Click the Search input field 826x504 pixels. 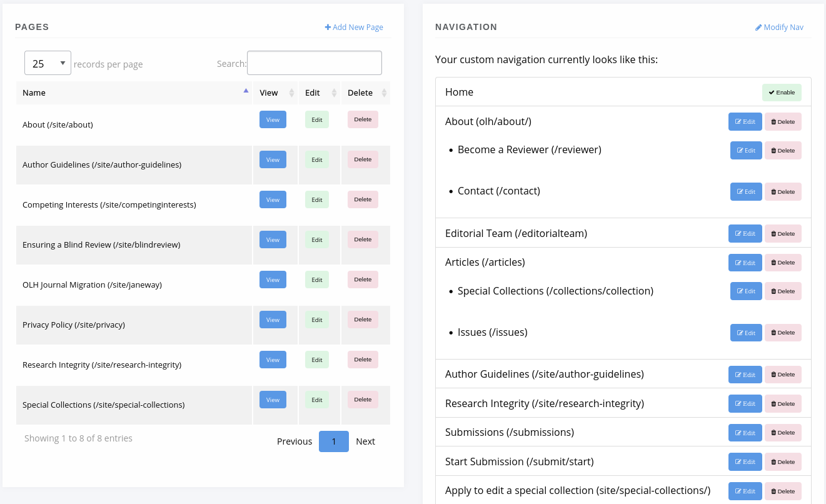coord(314,63)
